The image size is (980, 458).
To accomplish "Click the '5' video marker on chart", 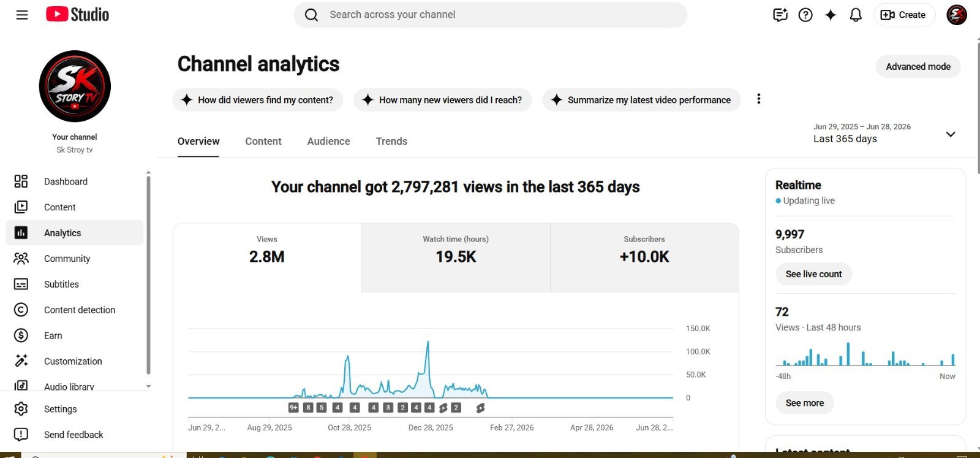I will click(322, 408).
